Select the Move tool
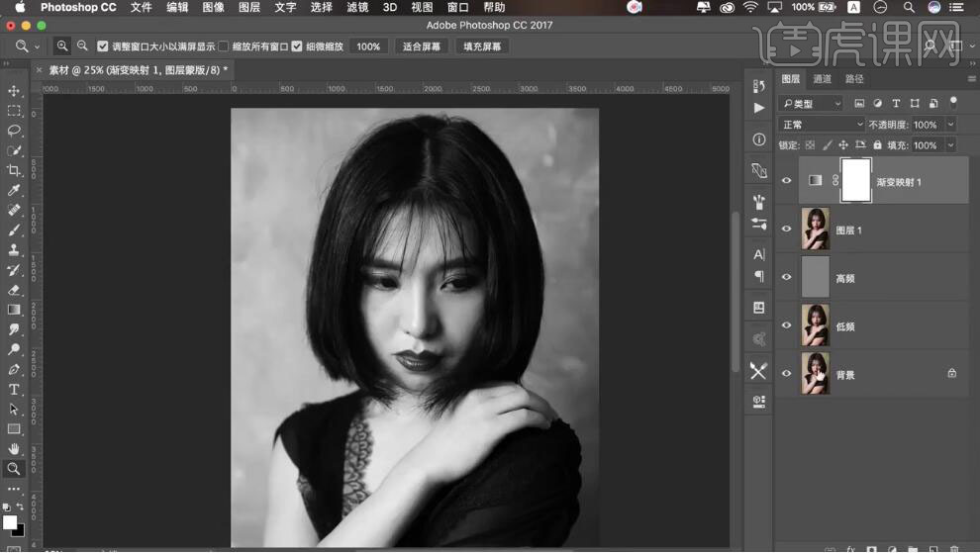The width and height of the screenshot is (980, 553). 14,91
